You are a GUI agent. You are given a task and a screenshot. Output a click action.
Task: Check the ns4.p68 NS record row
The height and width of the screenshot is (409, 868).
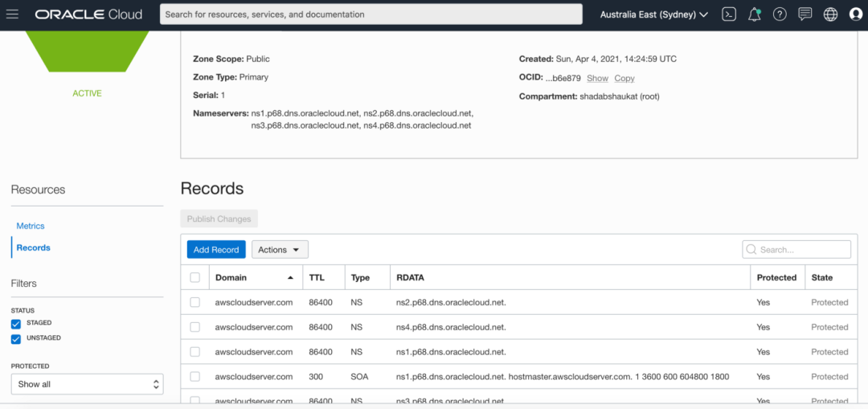pyautogui.click(x=194, y=327)
